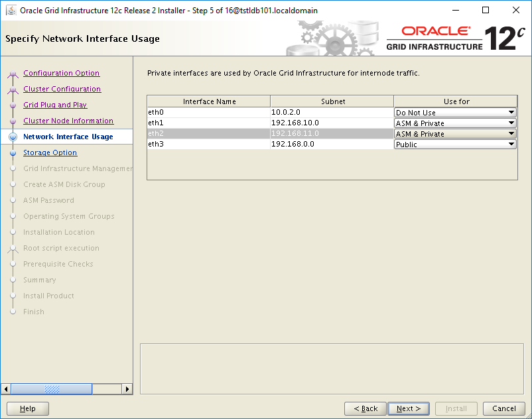Click the Next button
The width and height of the screenshot is (532, 419).
pyautogui.click(x=409, y=408)
